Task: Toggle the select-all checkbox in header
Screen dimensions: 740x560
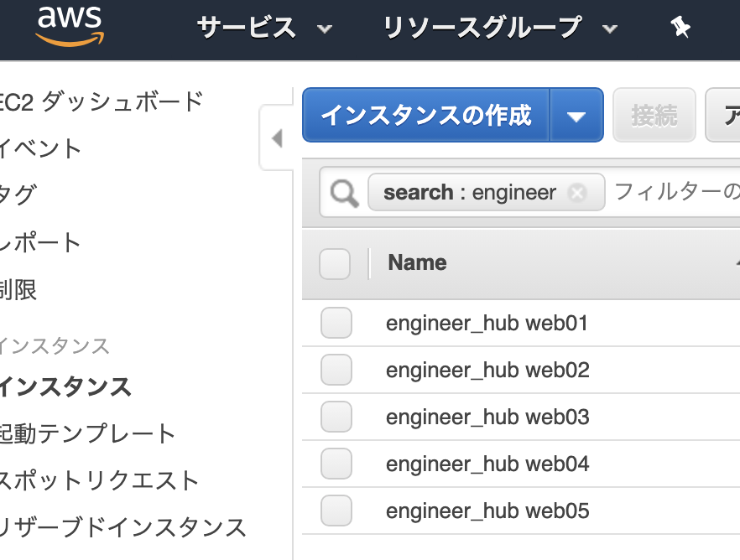Action: coord(335,263)
